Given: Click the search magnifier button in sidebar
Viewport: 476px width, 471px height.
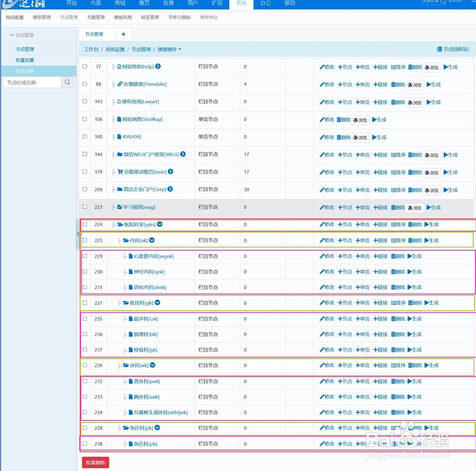Looking at the screenshot, I should tap(67, 82).
